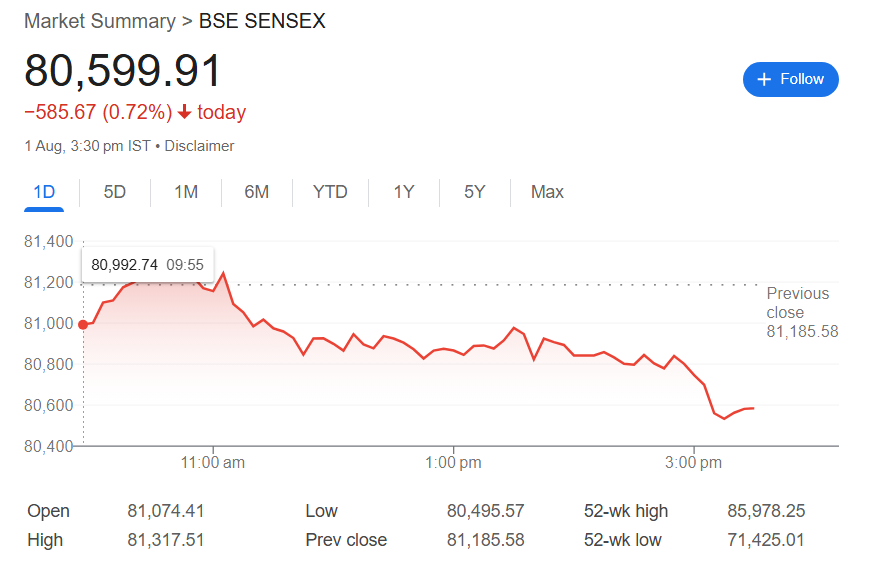Go to Market Summary breadcrumb
882x575 pixels.
(100, 21)
